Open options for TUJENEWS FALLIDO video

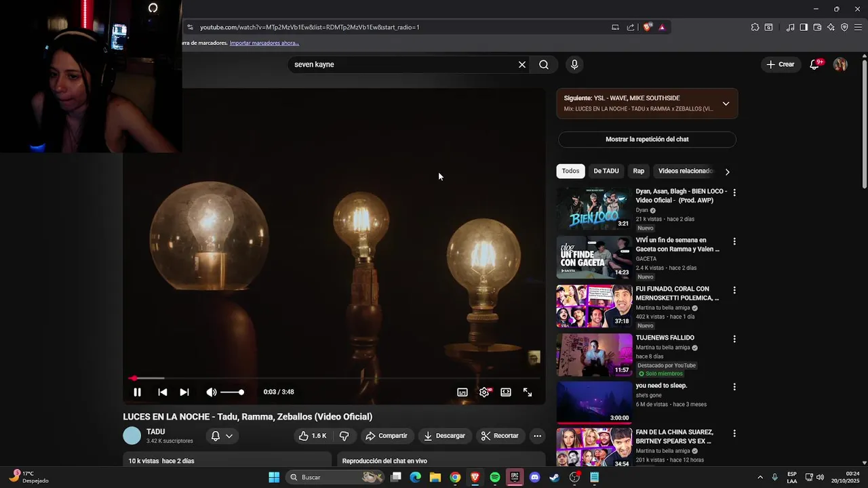tap(734, 339)
